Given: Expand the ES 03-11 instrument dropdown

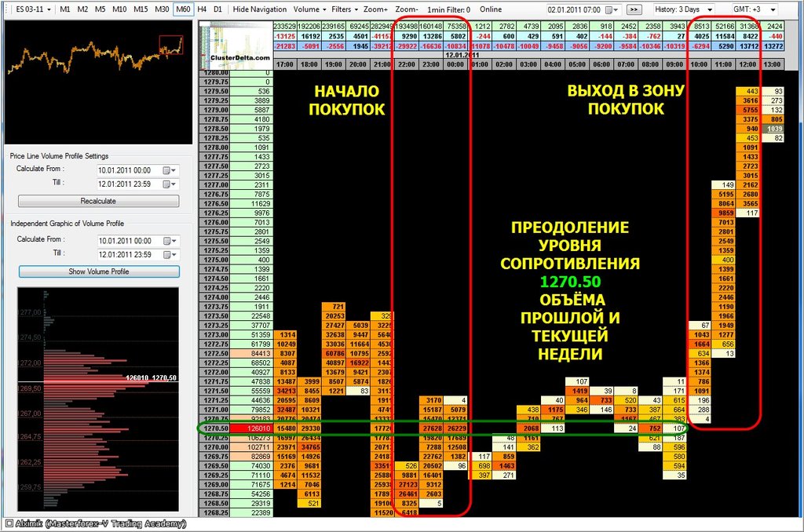Looking at the screenshot, I should 33,9.
